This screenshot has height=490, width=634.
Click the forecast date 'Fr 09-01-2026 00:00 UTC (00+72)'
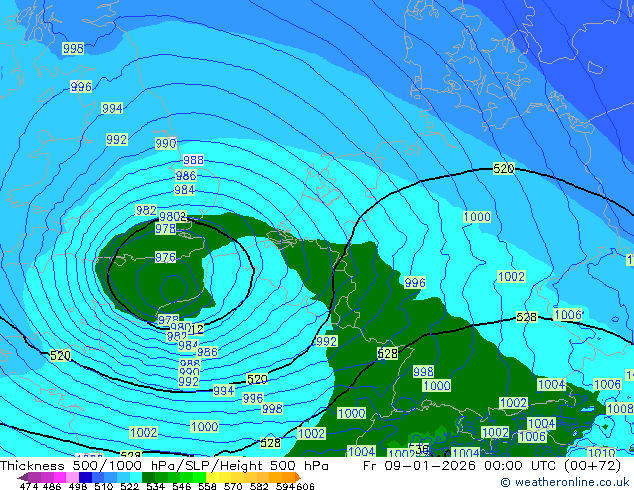point(492,465)
